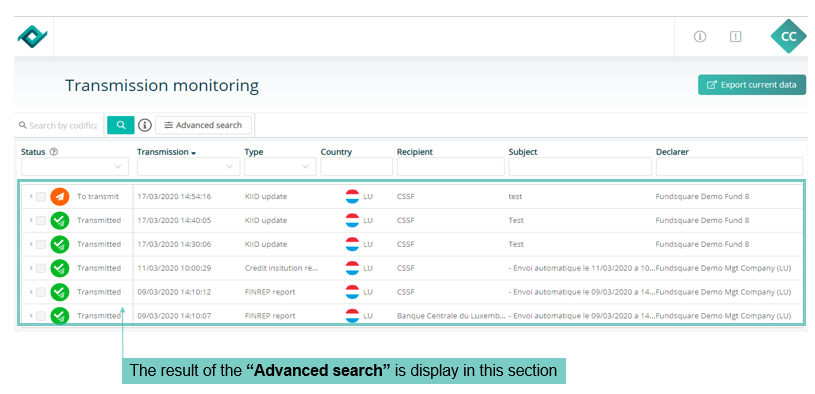
Task: Click lowercase 'test' subject cell
Action: coord(515,196)
